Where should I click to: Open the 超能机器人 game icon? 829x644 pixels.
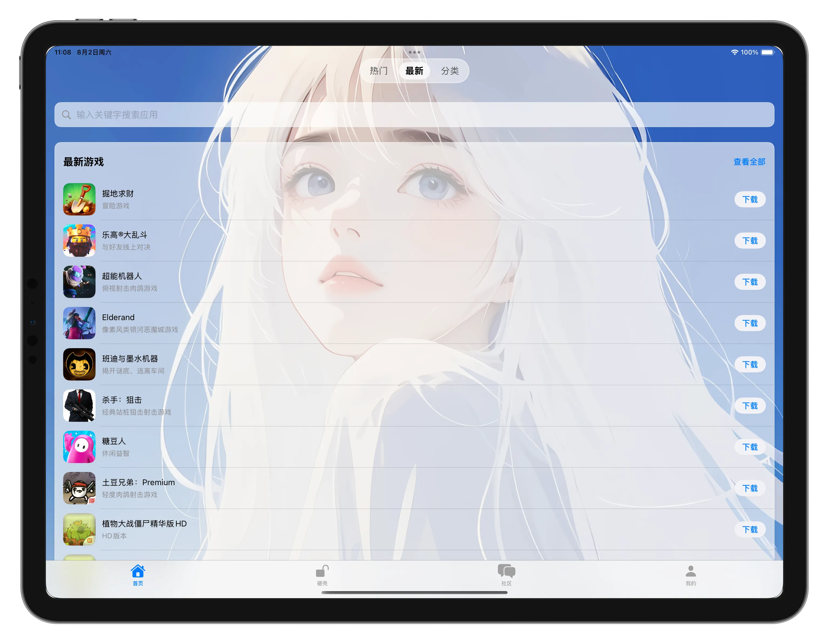79,282
